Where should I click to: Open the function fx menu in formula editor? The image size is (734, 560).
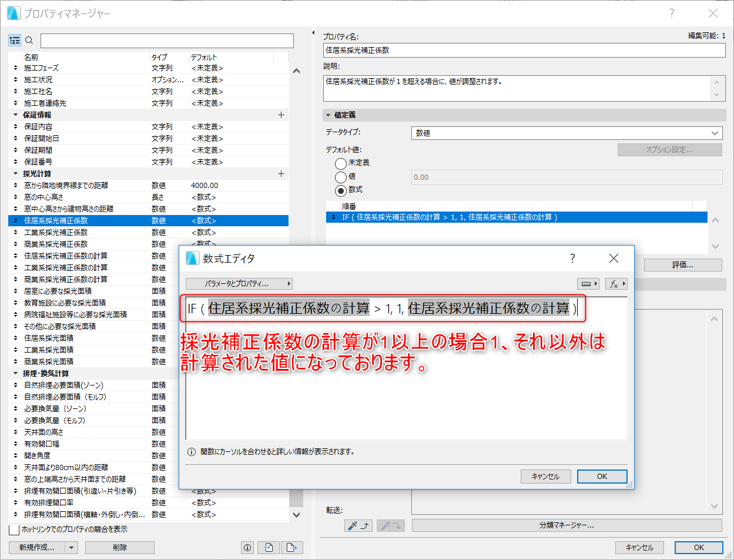616,284
